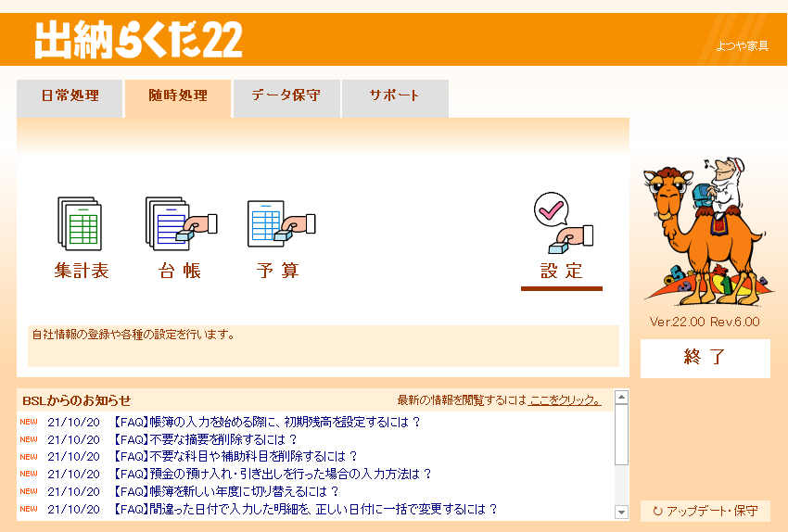Click the Ver.22.00 Rev.6.00 version text
This screenshot has height=532, width=788.
click(705, 322)
